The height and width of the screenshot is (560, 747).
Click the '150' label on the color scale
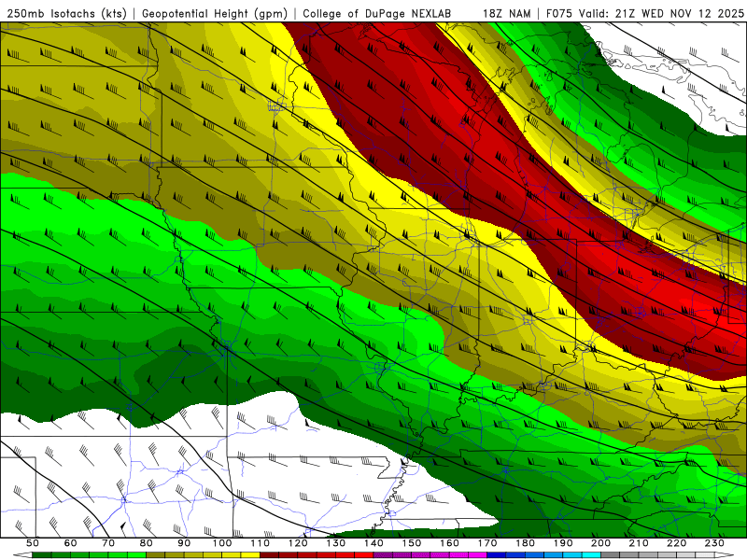point(412,543)
